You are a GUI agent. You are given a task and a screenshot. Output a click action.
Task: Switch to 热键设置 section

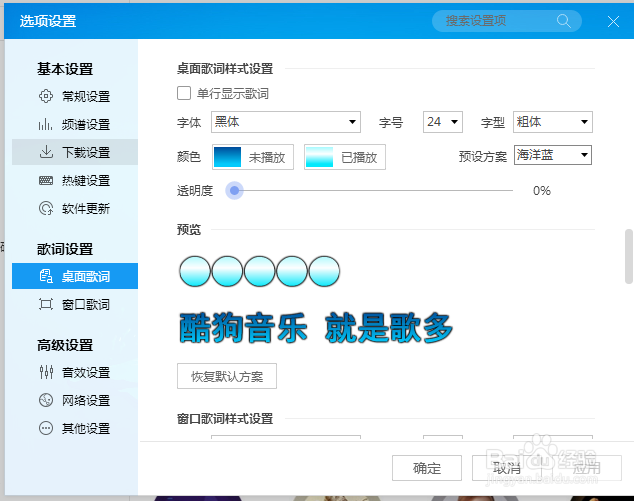click(75, 180)
